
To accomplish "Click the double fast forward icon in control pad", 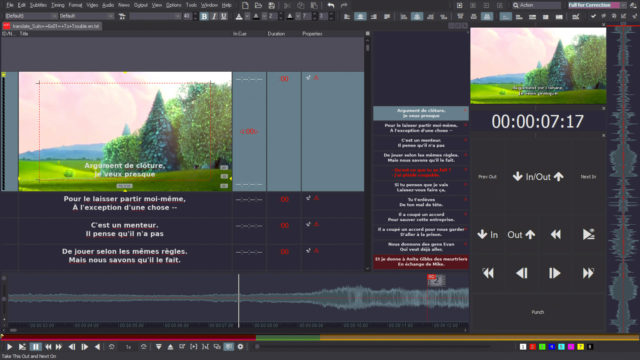I will [588, 273].
